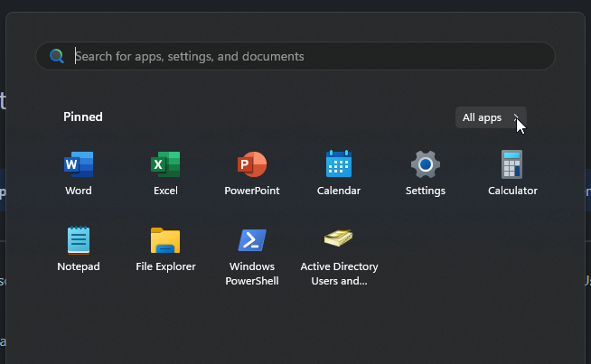This screenshot has height=364, width=591.
Task: Click the "PowerPoint" name label
Action: 252,191
